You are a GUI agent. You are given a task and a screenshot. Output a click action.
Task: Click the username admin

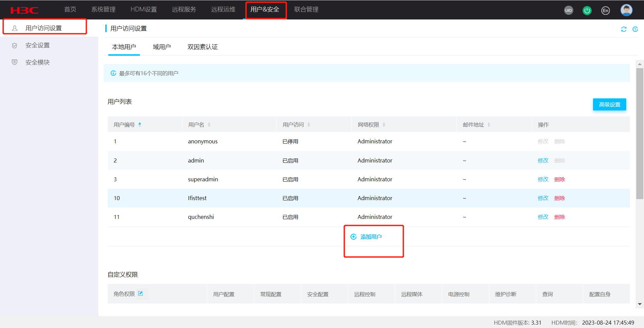[x=196, y=160]
